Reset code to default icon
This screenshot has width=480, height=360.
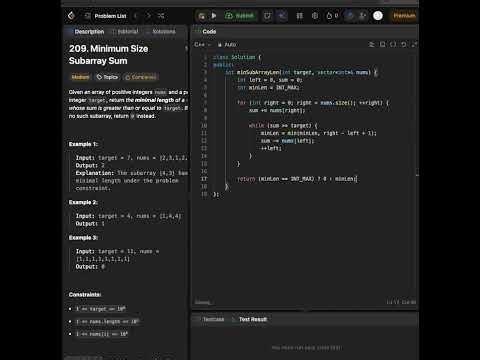coord(404,44)
